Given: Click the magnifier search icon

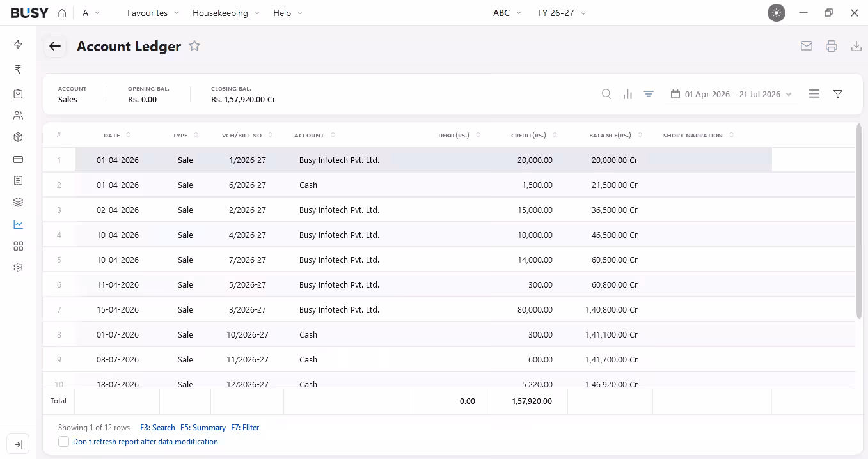Looking at the screenshot, I should tap(606, 94).
